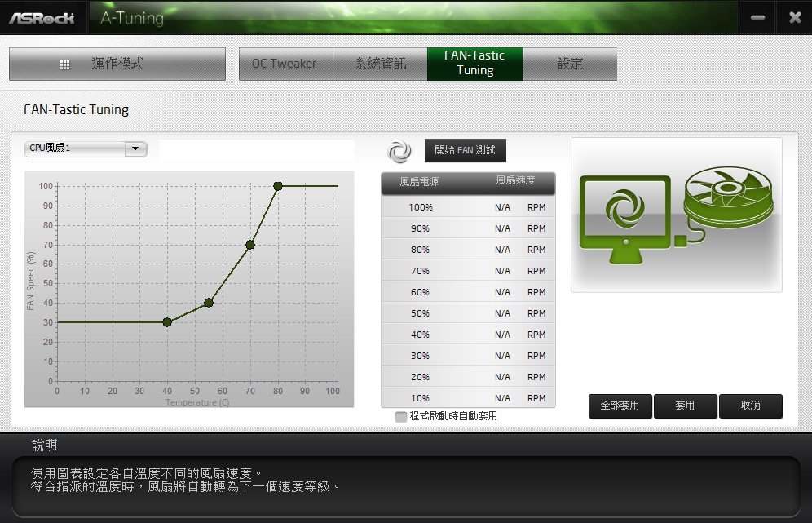Viewport: 812px width, 523px height.
Task: Switch to the OC Tweaker tab
Action: click(285, 64)
